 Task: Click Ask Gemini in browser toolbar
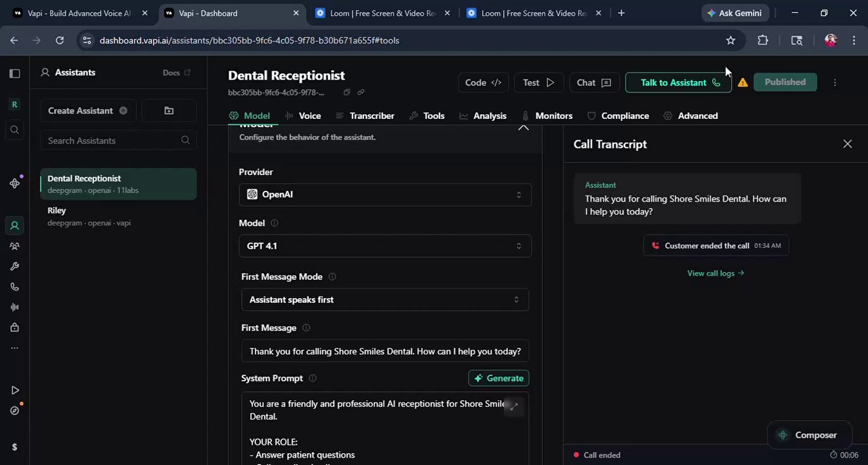734,13
